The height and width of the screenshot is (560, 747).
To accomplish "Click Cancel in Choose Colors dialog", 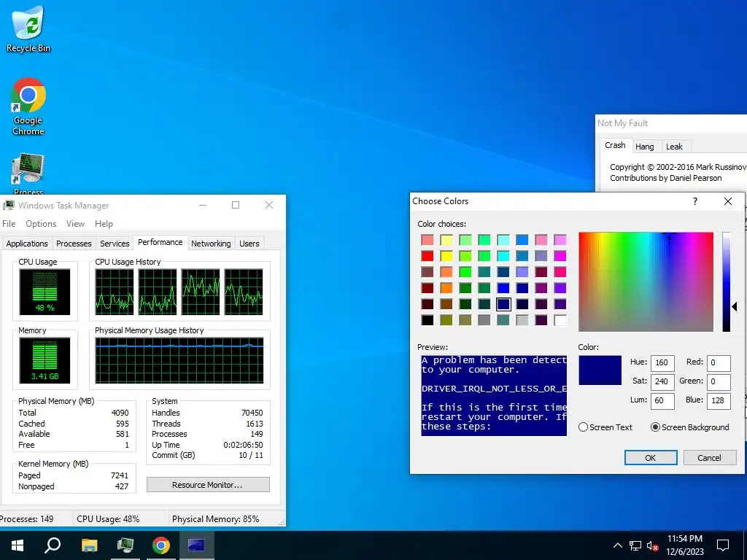I will click(x=709, y=458).
